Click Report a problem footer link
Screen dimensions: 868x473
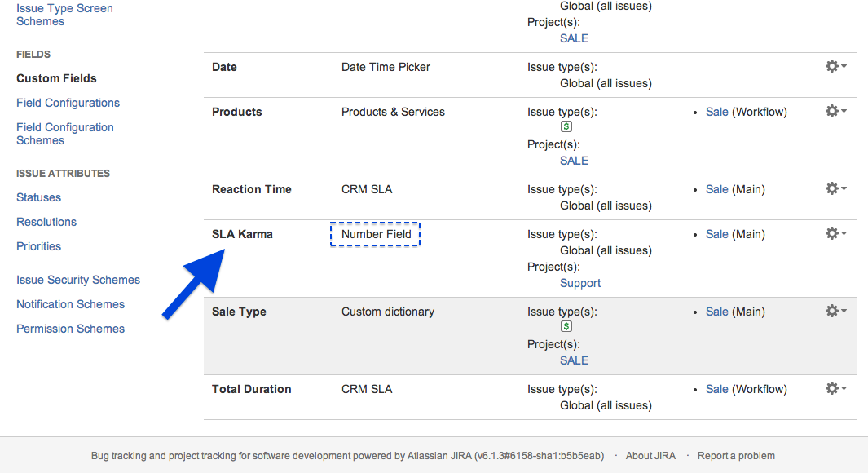click(736, 456)
